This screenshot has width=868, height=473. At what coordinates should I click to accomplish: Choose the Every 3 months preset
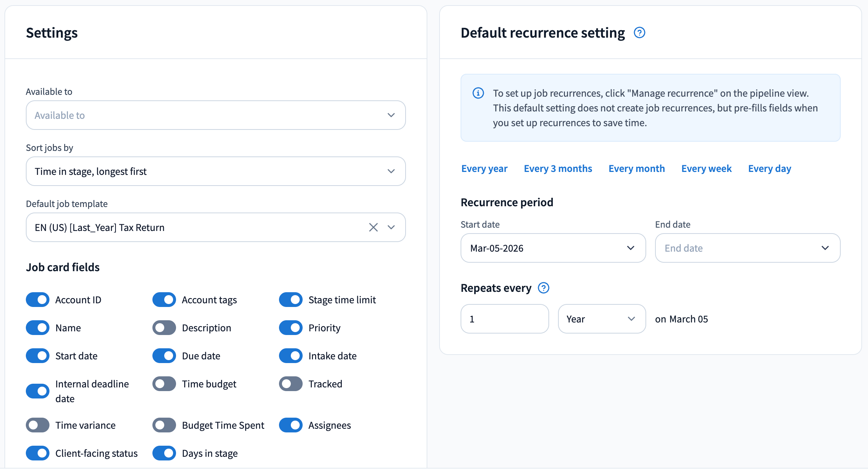(x=558, y=169)
